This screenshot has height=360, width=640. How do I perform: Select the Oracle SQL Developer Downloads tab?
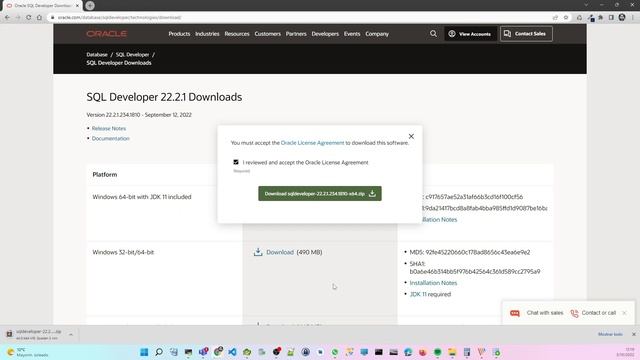coord(41,6)
